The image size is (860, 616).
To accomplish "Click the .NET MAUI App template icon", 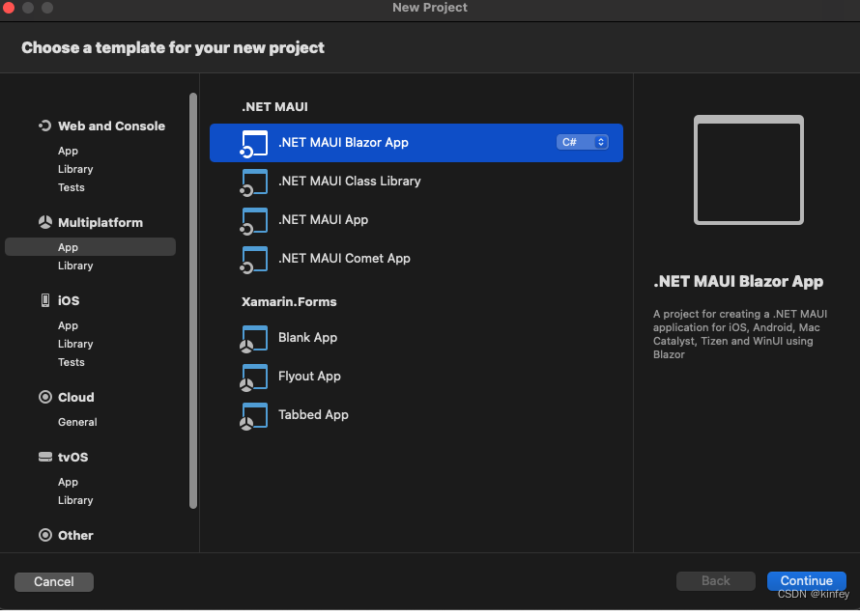I will [254, 220].
